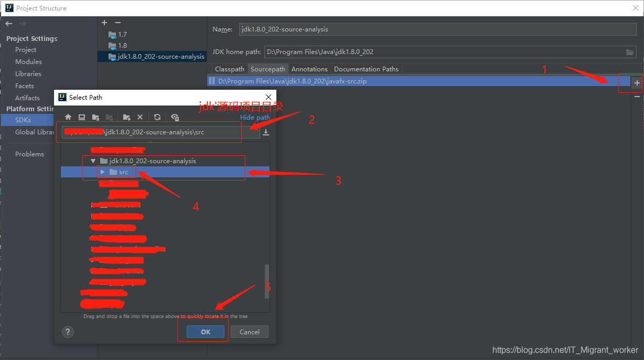Click the grayed Module directory icon
The image size is (644, 360).
109,118
